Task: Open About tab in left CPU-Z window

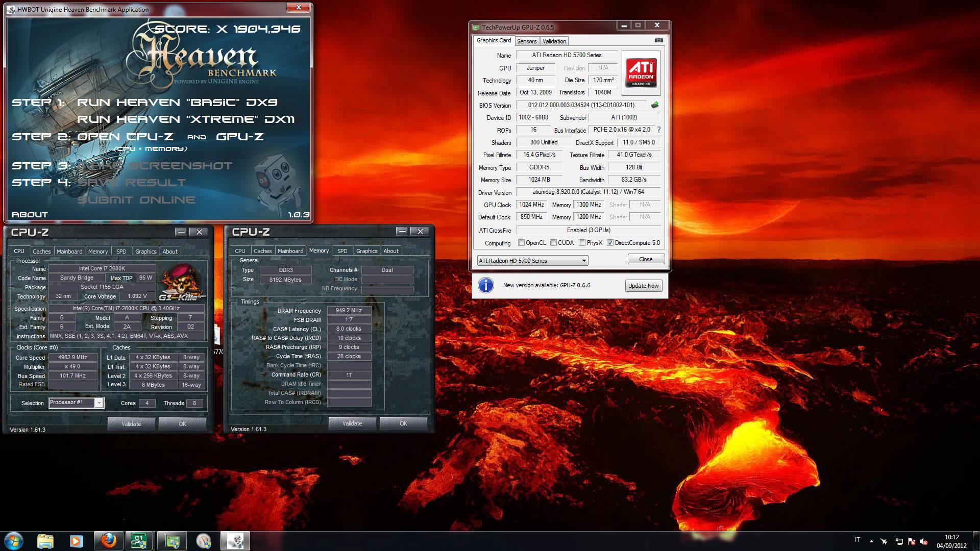Action: [170, 252]
